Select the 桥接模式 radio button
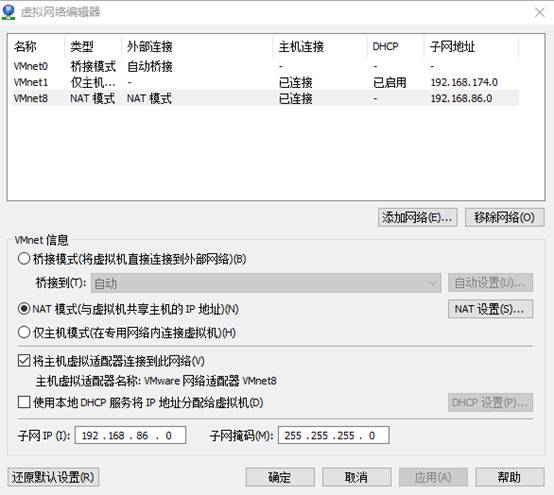Image resolution: width=554 pixels, height=495 pixels. pos(24,259)
